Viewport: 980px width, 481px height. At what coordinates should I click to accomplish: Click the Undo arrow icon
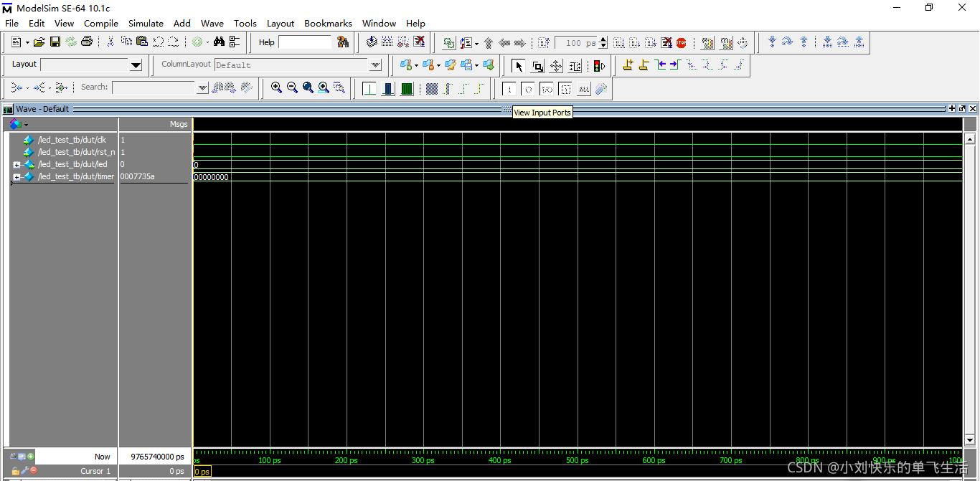pos(158,42)
